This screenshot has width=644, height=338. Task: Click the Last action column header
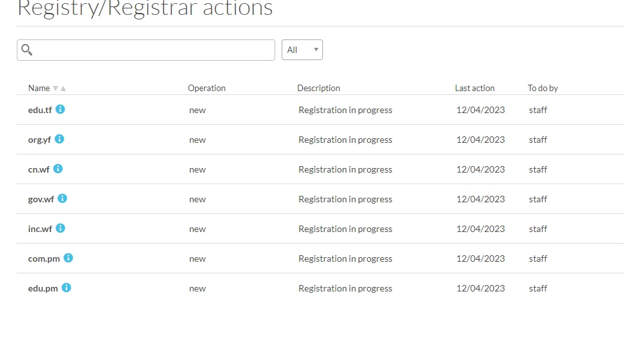(475, 89)
